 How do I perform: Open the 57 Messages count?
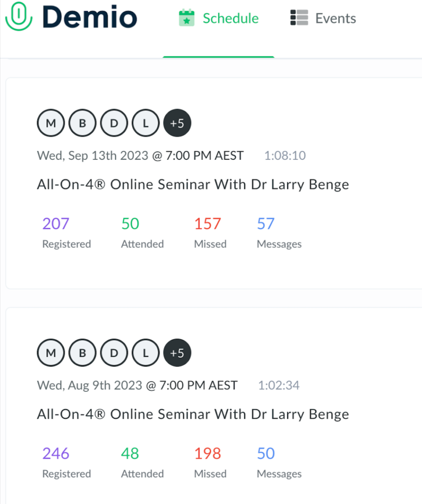(266, 224)
